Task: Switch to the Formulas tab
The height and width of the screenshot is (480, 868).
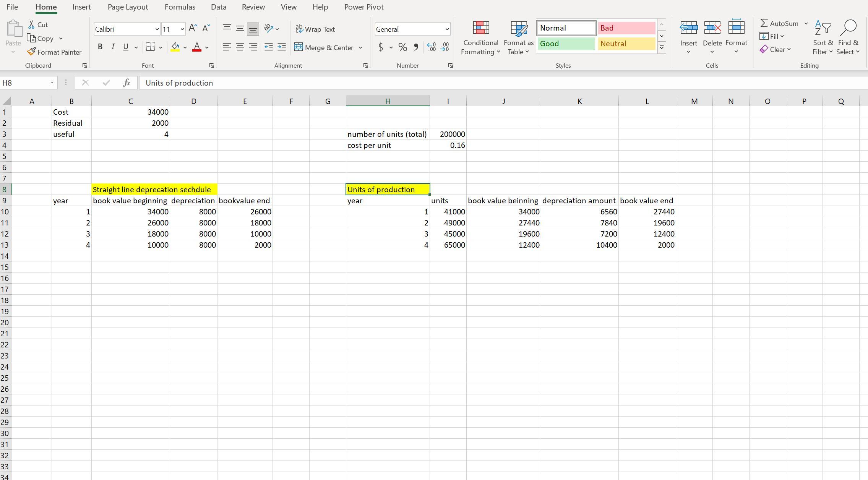Action: (180, 7)
